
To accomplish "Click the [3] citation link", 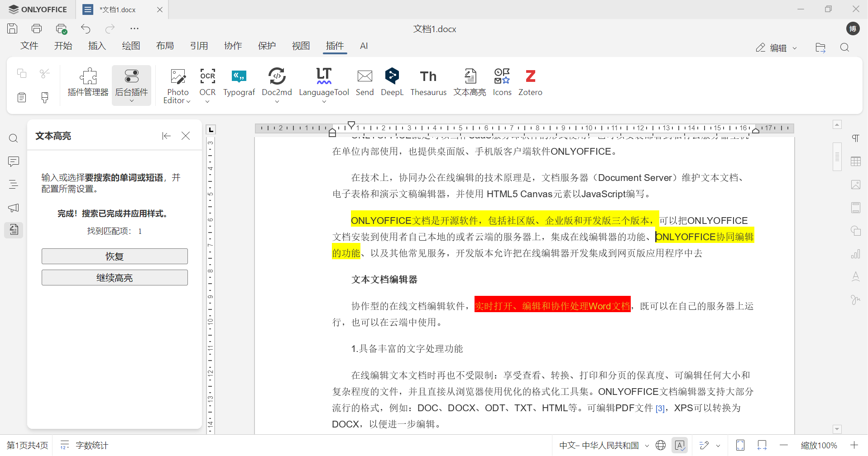I will click(661, 408).
